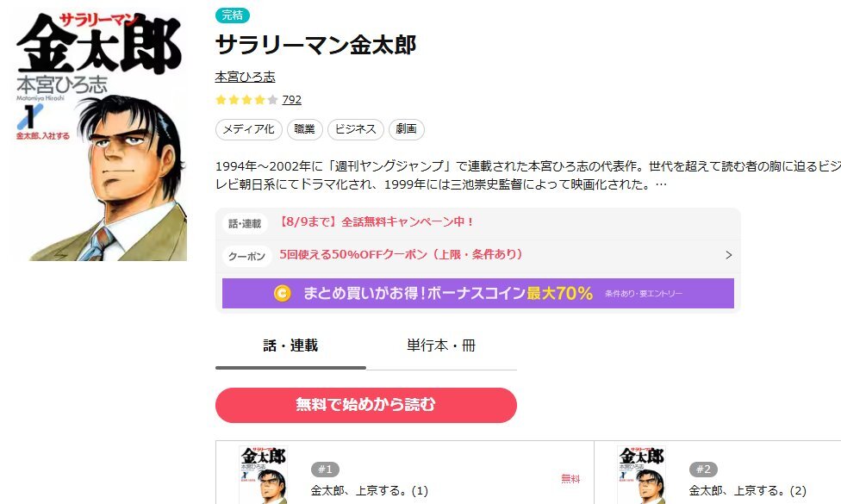
Task: Open the 全話無料キャンペーン notice
Action: 376,222
